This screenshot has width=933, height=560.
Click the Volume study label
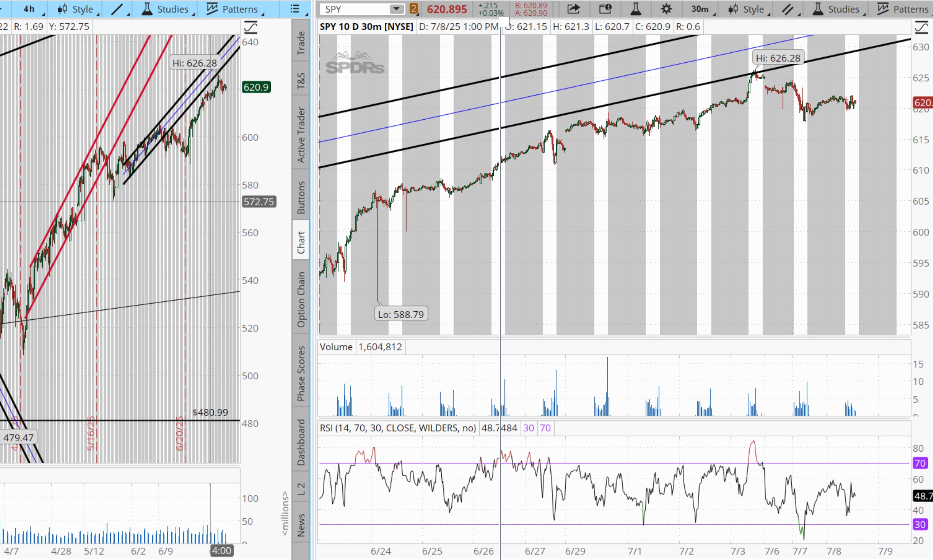tap(336, 347)
